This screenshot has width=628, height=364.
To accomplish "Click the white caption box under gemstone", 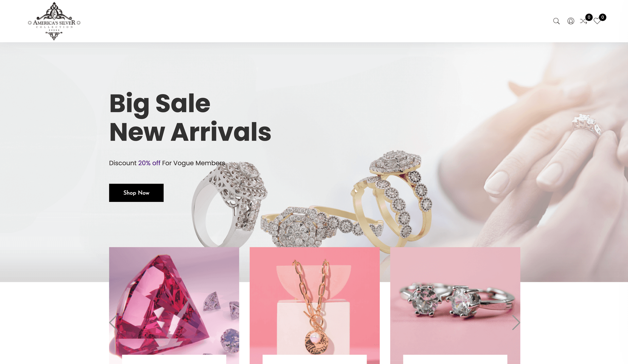I will click(x=174, y=359).
